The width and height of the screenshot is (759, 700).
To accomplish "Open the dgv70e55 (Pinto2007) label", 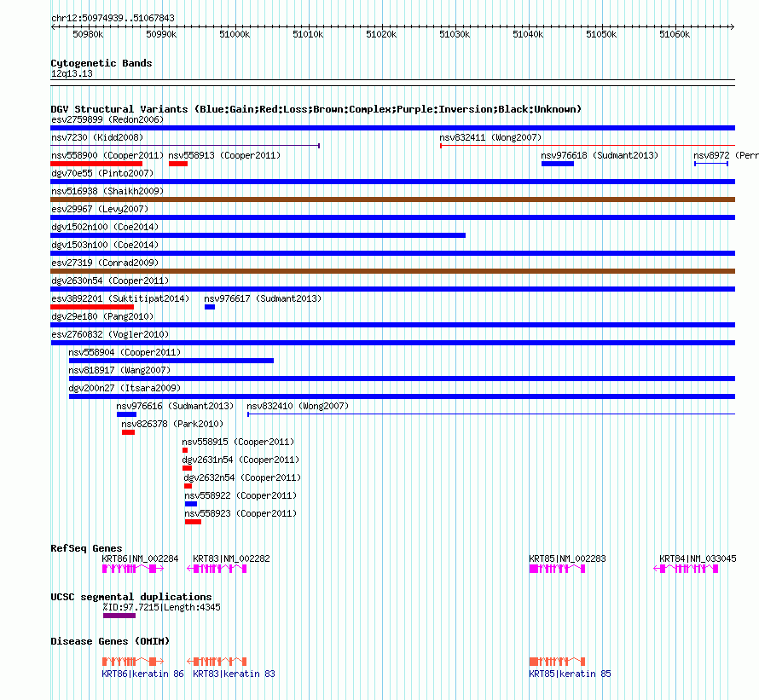I will pos(102,173).
